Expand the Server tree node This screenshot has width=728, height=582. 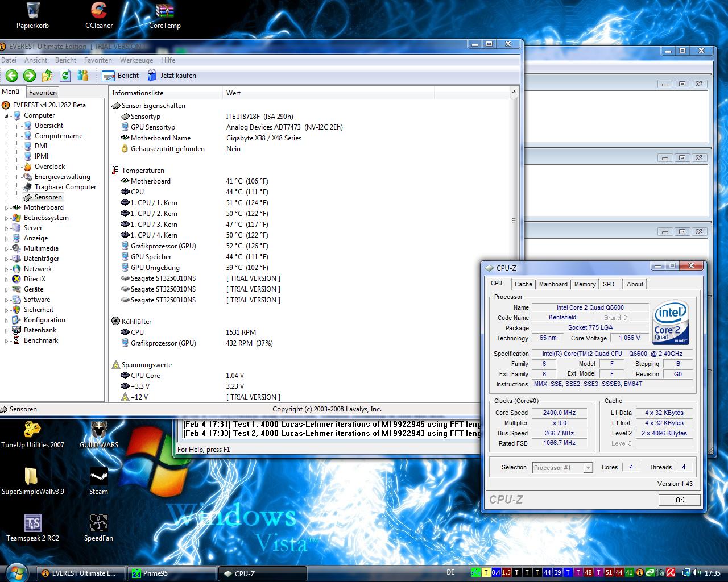pos(7,228)
